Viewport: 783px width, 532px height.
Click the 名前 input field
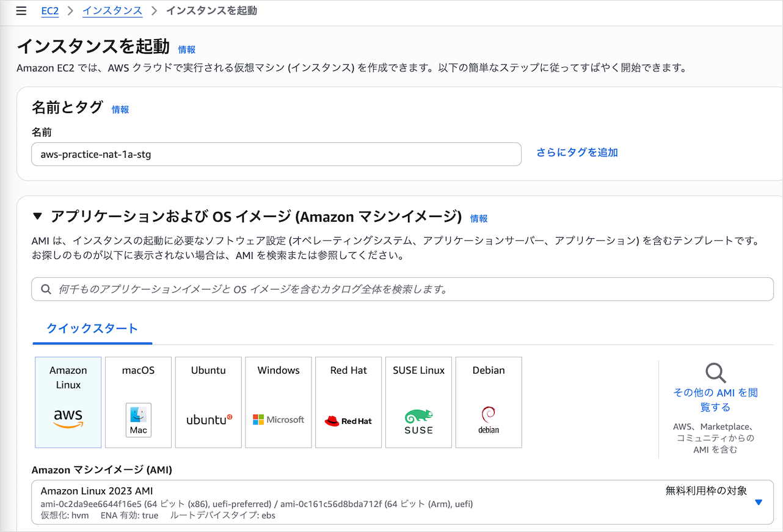276,155
